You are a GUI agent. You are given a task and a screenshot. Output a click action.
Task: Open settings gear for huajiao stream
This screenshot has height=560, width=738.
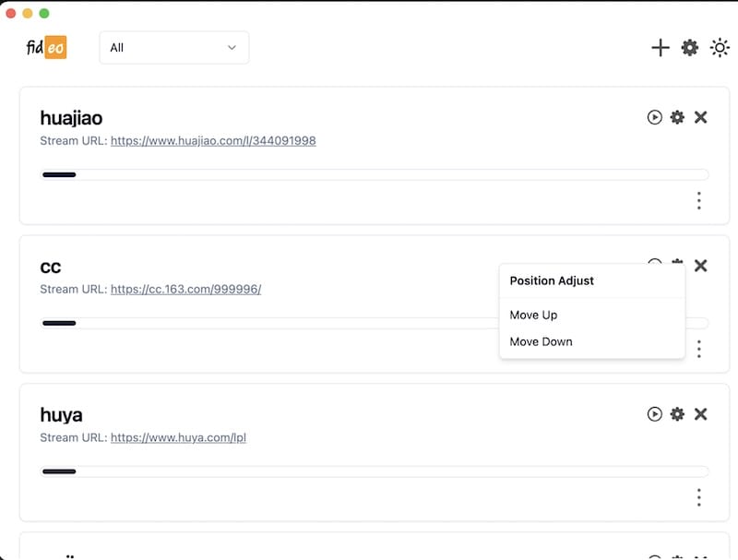[677, 117]
